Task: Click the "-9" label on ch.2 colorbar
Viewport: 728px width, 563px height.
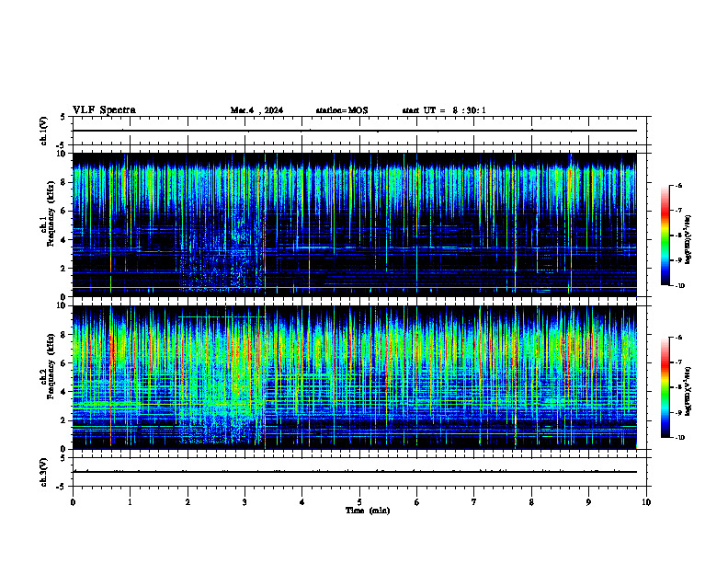Action: [x=678, y=412]
